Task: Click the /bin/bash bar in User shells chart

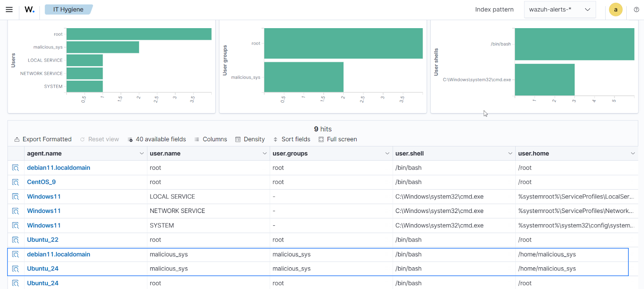Action: pos(574,44)
